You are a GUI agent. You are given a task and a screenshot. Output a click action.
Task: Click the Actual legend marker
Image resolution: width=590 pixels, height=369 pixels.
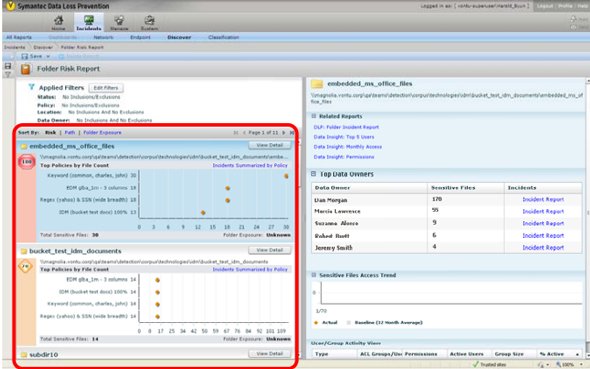click(316, 323)
